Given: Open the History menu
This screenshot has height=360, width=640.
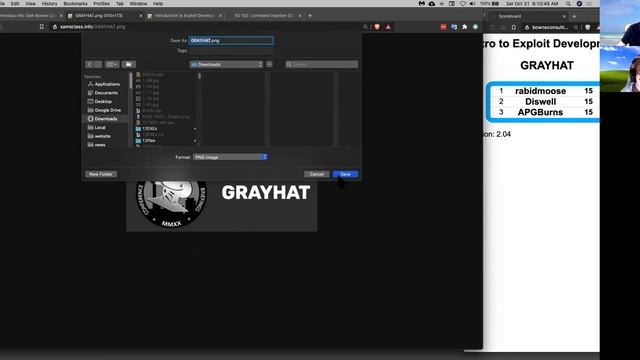Looking at the screenshot, I should pos(49,3).
